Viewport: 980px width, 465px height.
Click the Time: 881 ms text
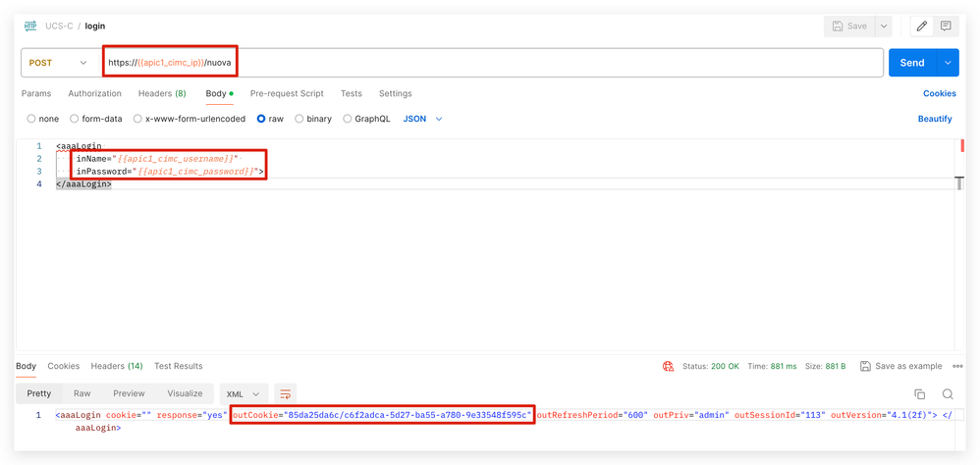772,366
